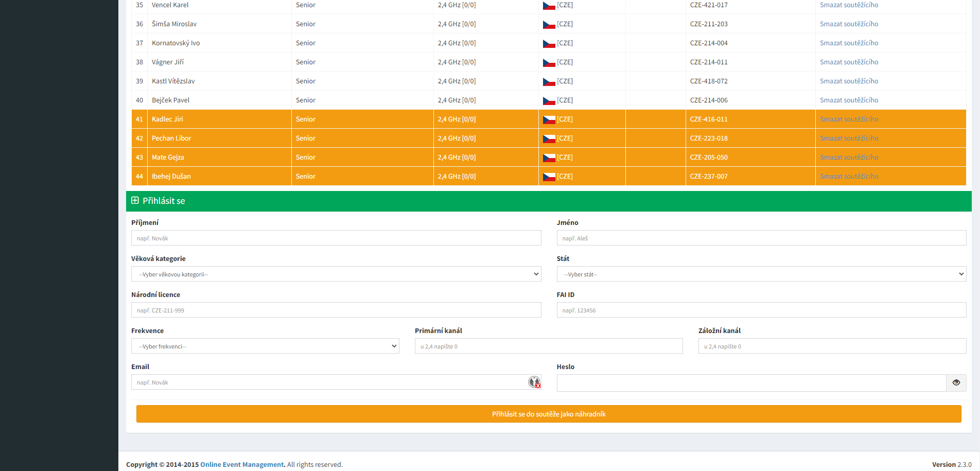
Task: Focus the FAI ID input field
Action: pos(761,310)
